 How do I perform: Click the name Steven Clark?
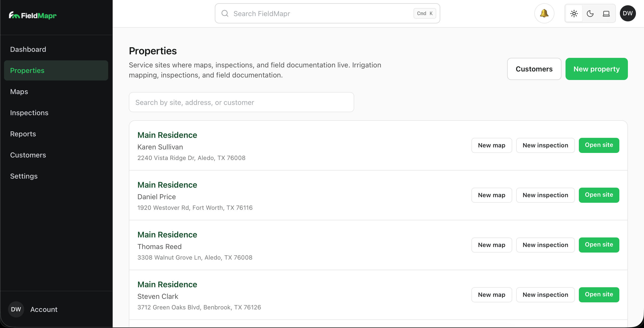[158, 296]
